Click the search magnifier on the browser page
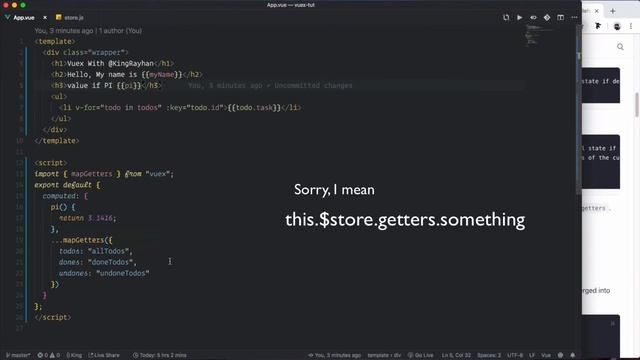Viewport: 640px width, 360px height. coord(620,47)
